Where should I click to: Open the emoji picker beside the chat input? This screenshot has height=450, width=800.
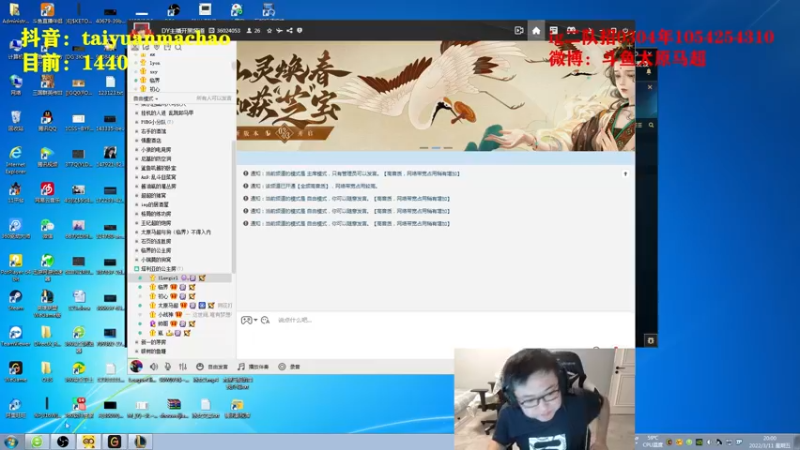[x=265, y=320]
